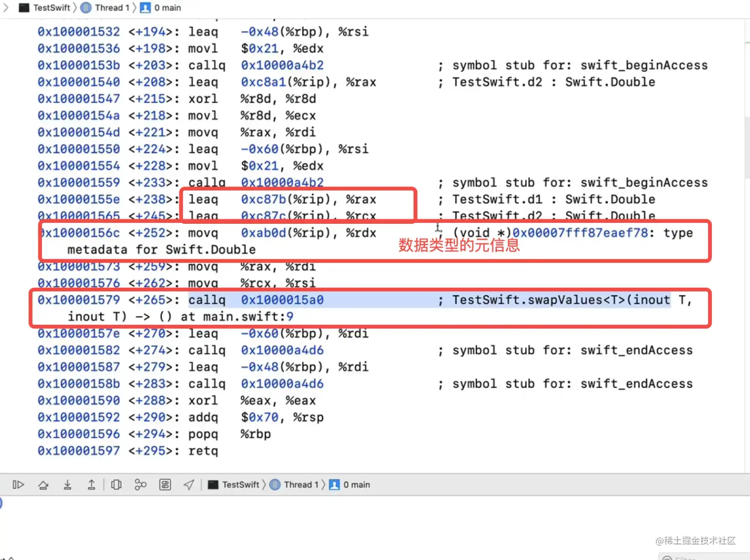Click callq 0x10000a4d6 at offset +283

256,384
